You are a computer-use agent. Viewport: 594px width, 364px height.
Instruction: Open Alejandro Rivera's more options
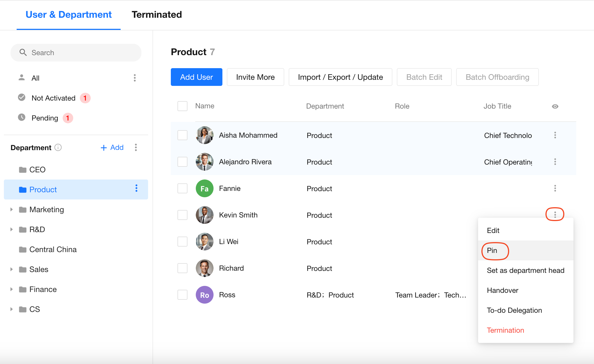[555, 162]
